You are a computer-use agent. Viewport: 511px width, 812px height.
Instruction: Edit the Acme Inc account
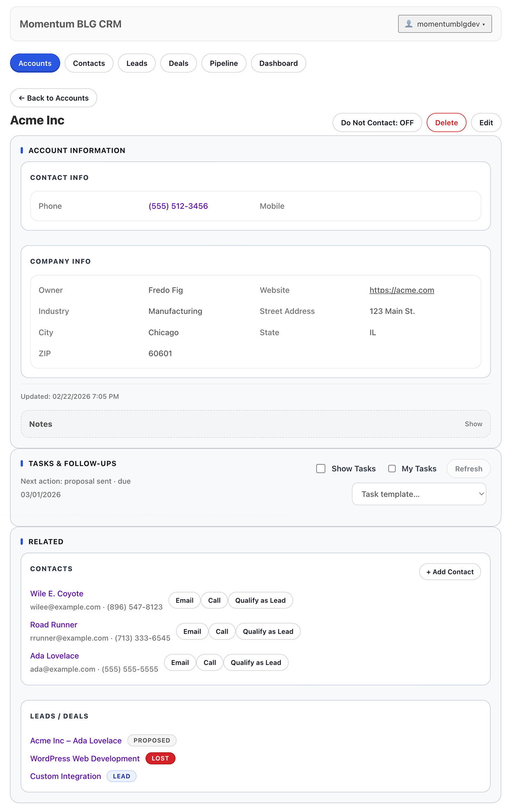pyautogui.click(x=486, y=123)
